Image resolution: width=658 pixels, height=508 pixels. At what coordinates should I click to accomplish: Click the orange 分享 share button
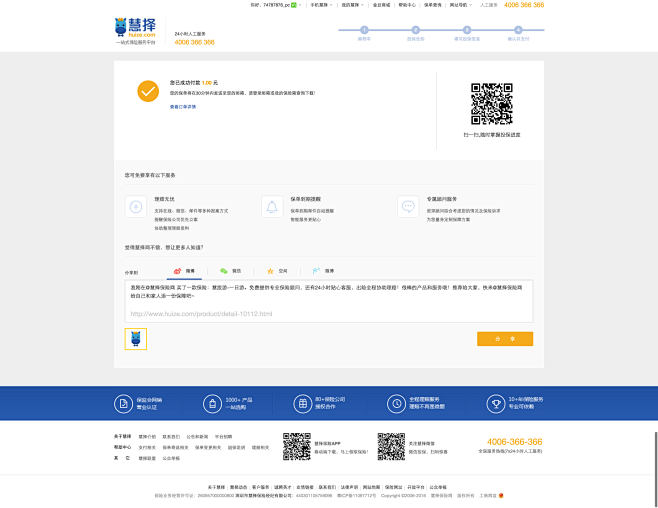point(504,339)
